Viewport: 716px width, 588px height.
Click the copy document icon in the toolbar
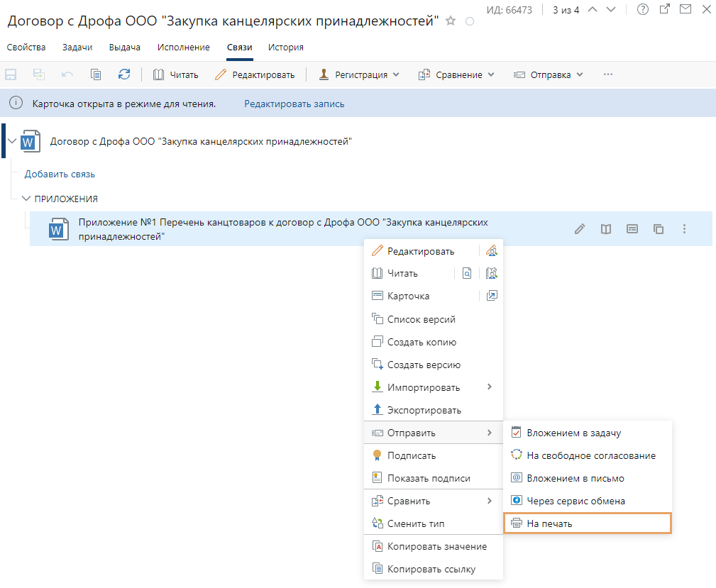point(96,74)
